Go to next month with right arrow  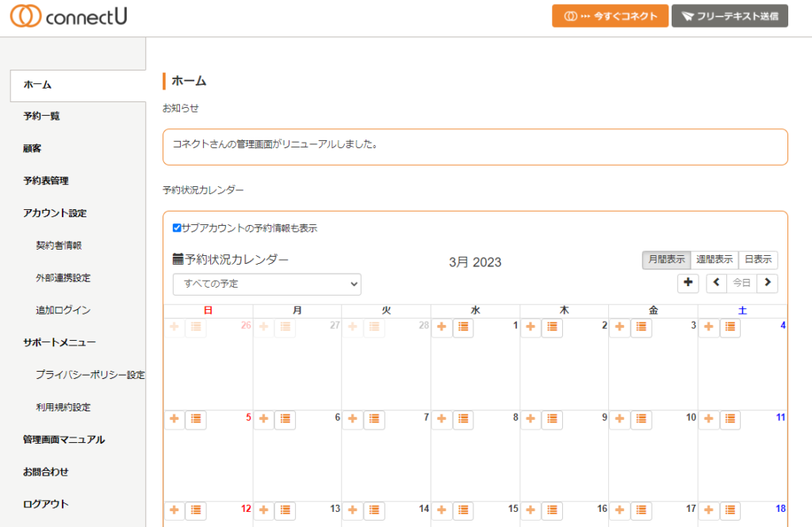(767, 283)
